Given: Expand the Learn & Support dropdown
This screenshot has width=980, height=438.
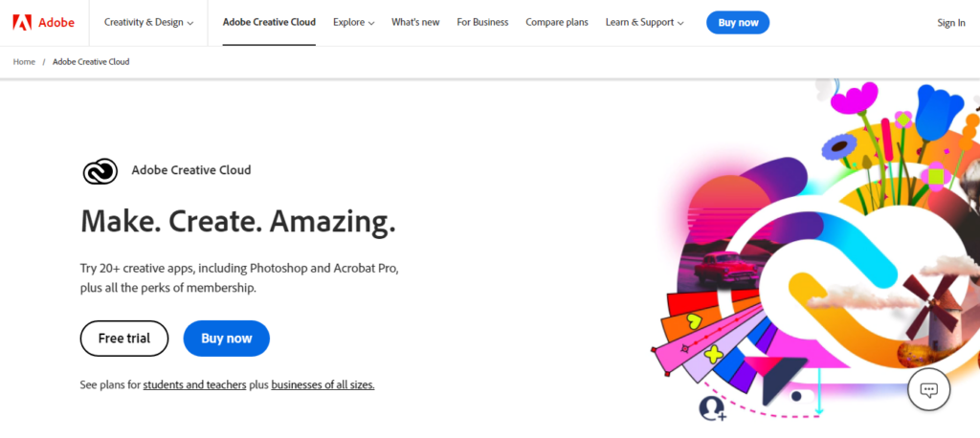Looking at the screenshot, I should tap(644, 23).
